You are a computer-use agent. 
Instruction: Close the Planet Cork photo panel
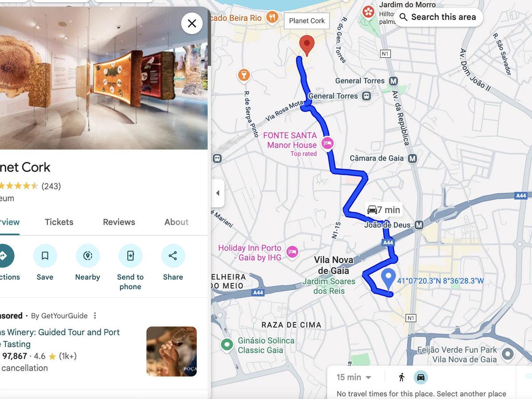click(x=192, y=23)
